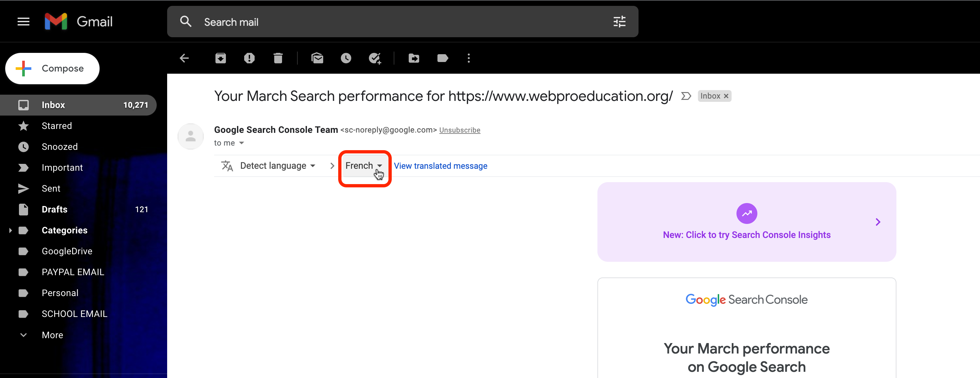Mark email as unread
Viewport: 980px width, 378px height.
[317, 58]
